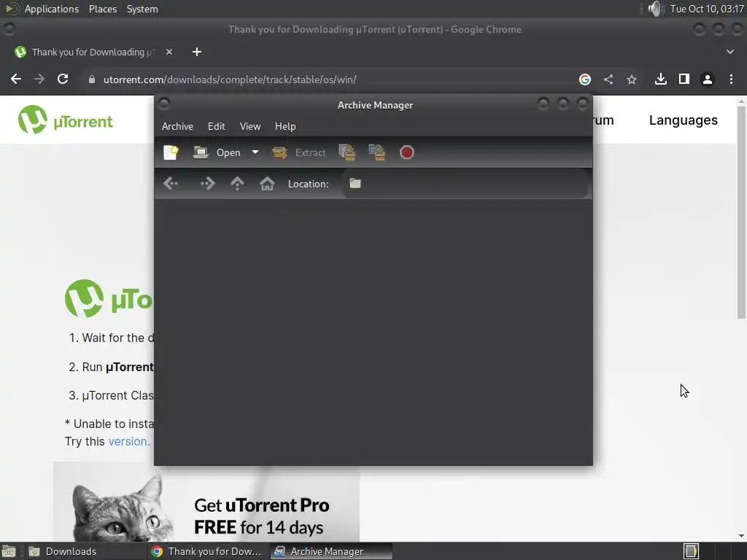Open Chrome profile icon
This screenshot has height=560, width=747.
(x=708, y=79)
